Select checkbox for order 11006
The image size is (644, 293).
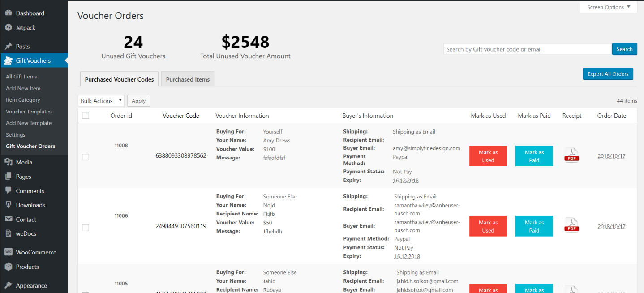click(x=86, y=228)
